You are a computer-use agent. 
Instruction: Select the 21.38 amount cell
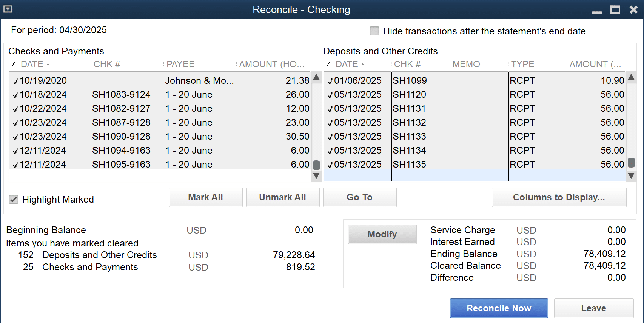pyautogui.click(x=274, y=81)
